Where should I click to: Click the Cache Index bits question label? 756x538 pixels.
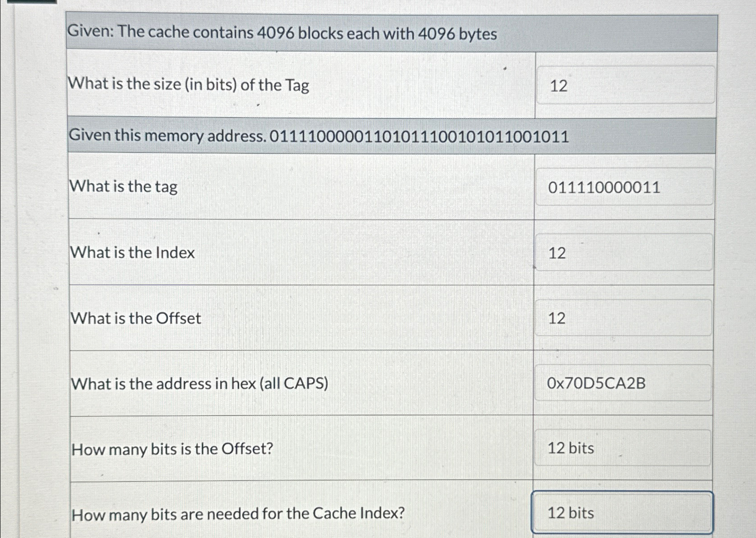pyautogui.click(x=238, y=513)
